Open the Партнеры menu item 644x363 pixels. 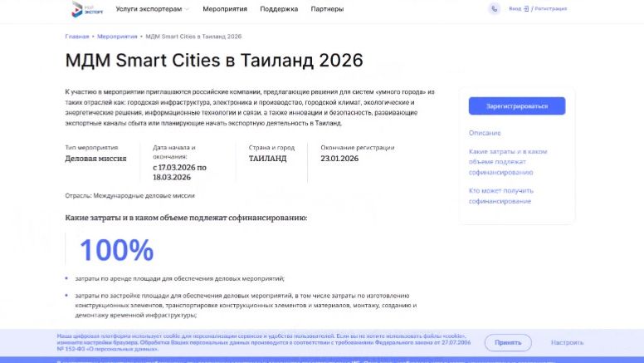point(327,9)
